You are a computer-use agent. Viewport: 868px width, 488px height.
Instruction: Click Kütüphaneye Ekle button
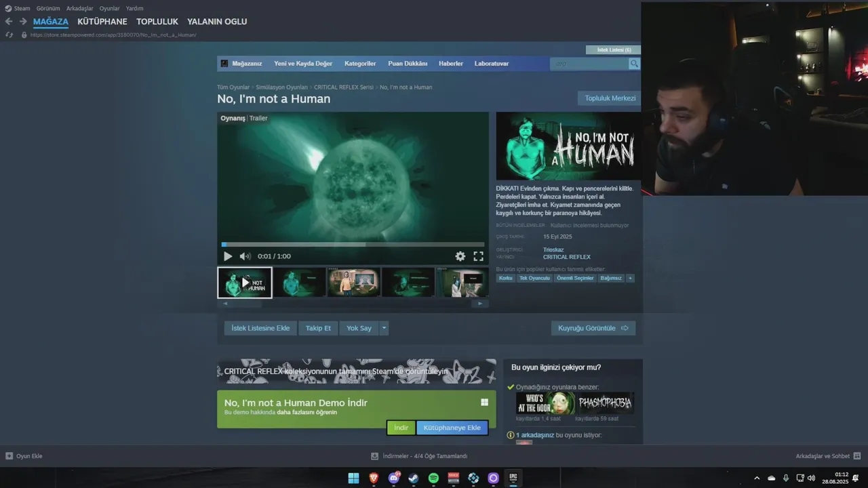click(452, 428)
